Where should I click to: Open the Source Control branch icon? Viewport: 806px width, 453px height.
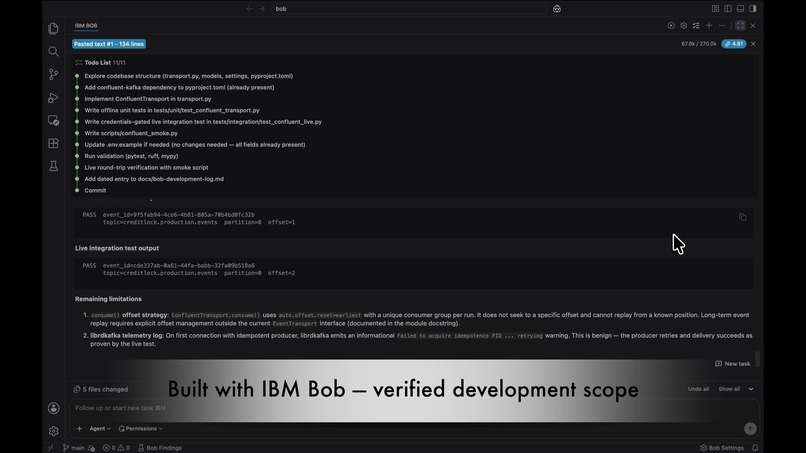pyautogui.click(x=53, y=75)
